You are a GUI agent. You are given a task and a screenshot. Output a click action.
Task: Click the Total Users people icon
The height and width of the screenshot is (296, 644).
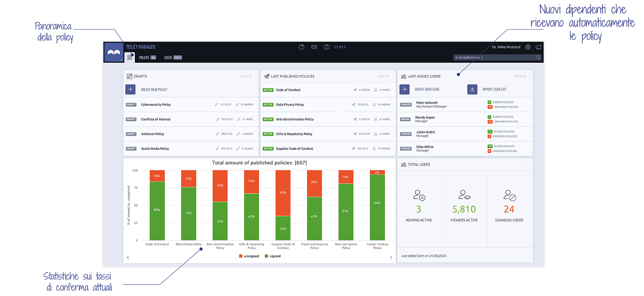click(x=404, y=165)
